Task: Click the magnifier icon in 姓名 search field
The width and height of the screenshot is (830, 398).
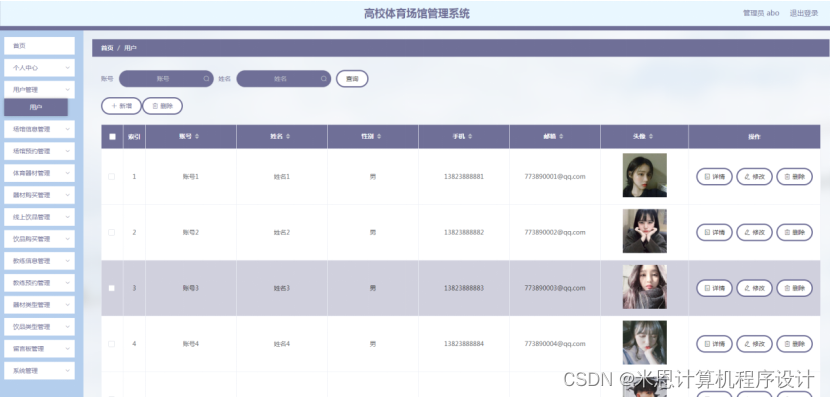Action: [323, 79]
